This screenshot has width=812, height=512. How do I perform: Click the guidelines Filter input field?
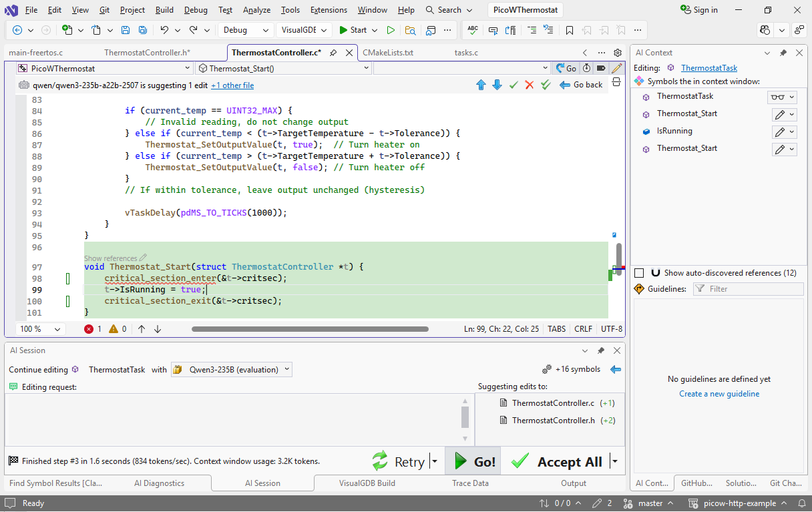coord(748,289)
